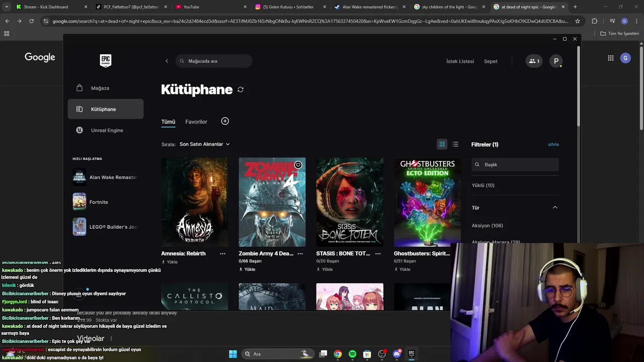Favorite Zombie Army 4 with heart icon
Viewport: 644px width, 362px height.
click(298, 165)
